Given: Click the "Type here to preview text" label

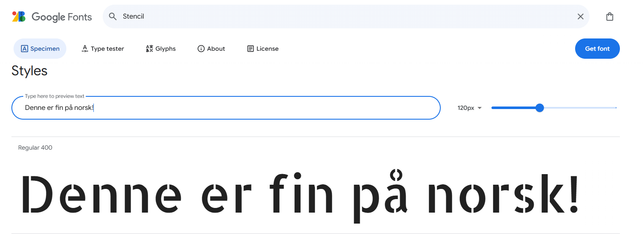Looking at the screenshot, I should click(55, 96).
